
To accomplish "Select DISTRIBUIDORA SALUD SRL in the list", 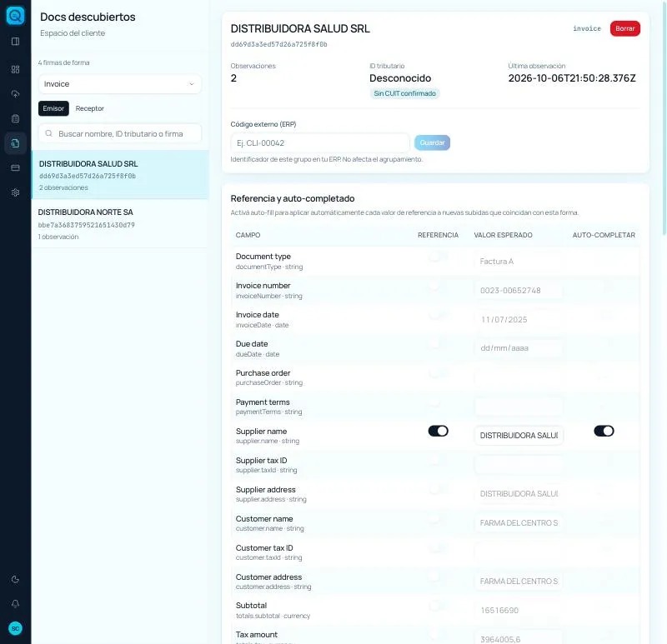I will 120,175.
